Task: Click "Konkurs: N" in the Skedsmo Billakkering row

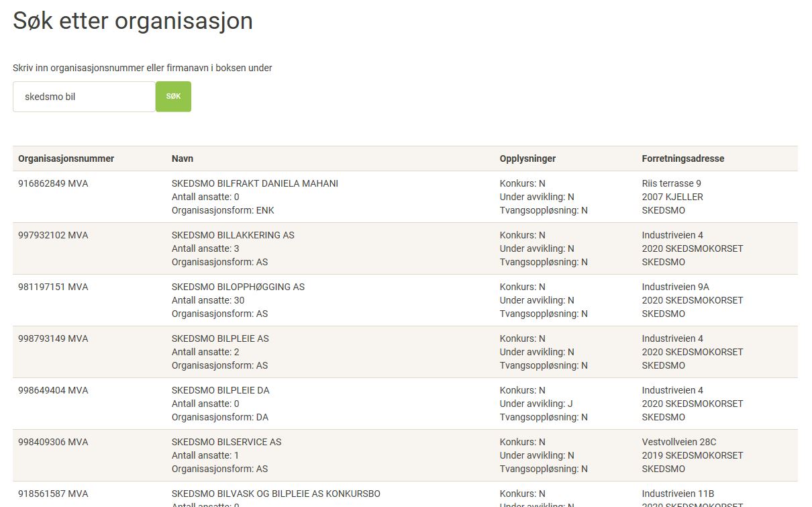Action: [523, 235]
